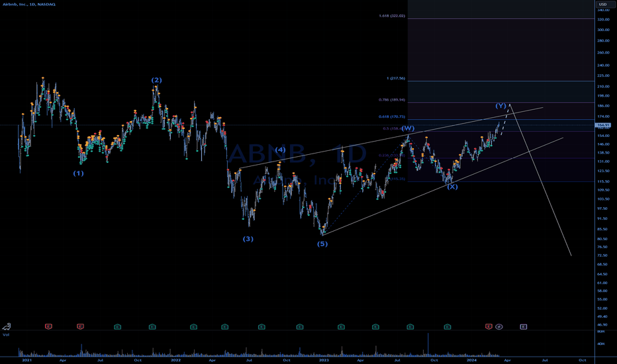This screenshot has width=617, height=364.
Task: Click the Vol indicator label
Action: tap(6, 335)
